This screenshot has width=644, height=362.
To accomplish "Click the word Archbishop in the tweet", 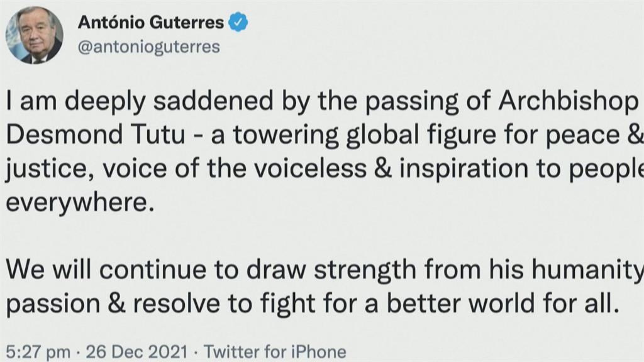I will (x=567, y=102).
